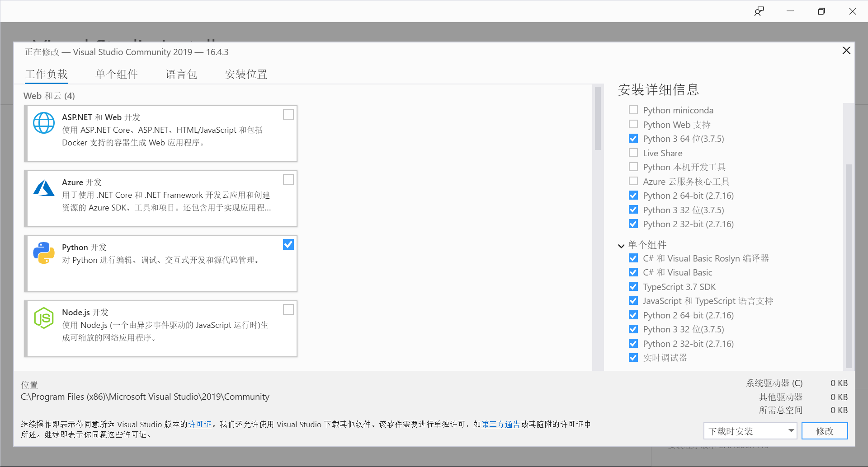868x467 pixels.
Task: Click the Node.js logo icon
Action: [x=44, y=318]
